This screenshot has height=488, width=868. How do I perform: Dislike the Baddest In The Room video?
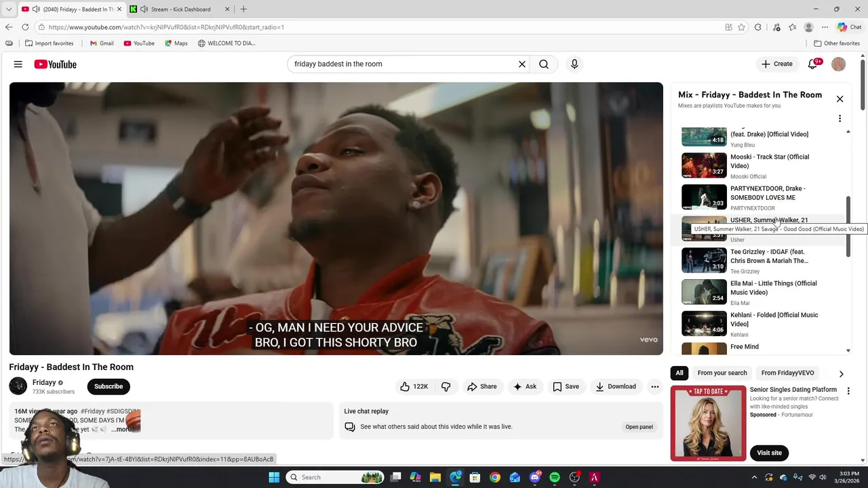(446, 386)
